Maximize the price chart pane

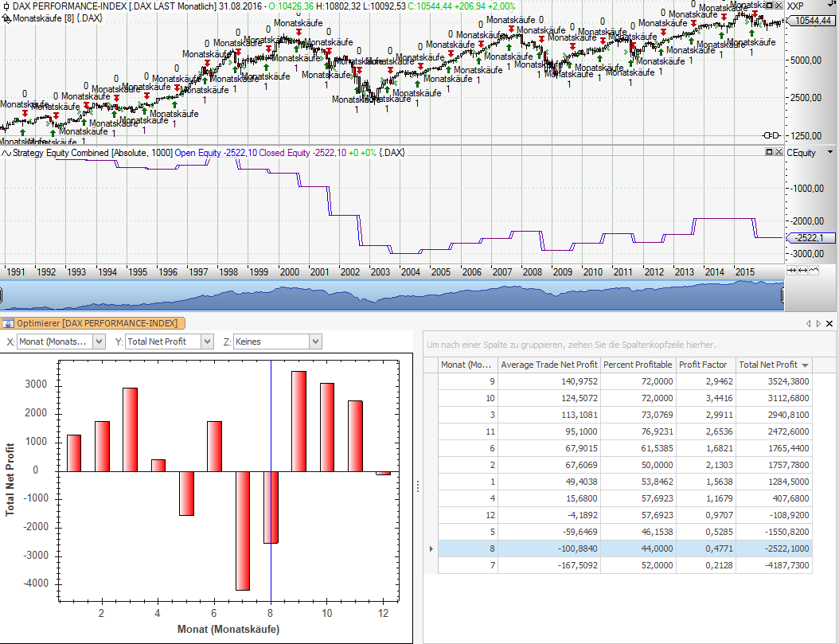pos(768,6)
